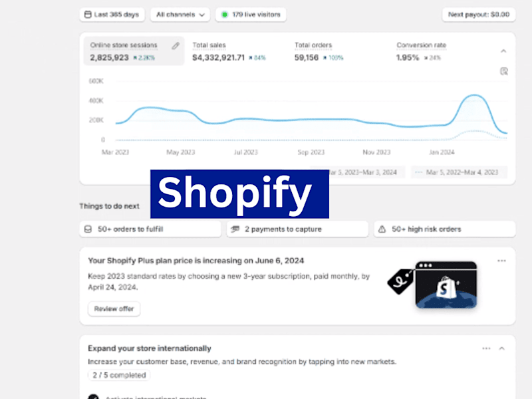Click the Jan 2024 chart axis label
Viewport: 532px width, 399px height.
[442, 152]
